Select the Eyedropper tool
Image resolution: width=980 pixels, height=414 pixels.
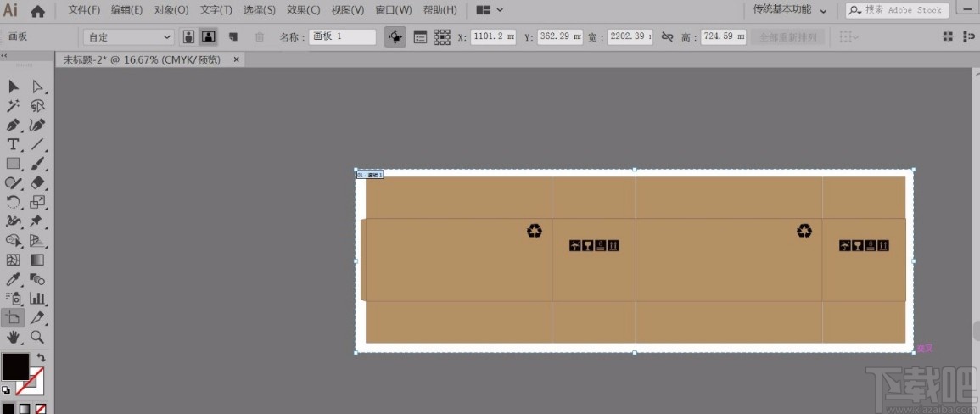pos(13,279)
